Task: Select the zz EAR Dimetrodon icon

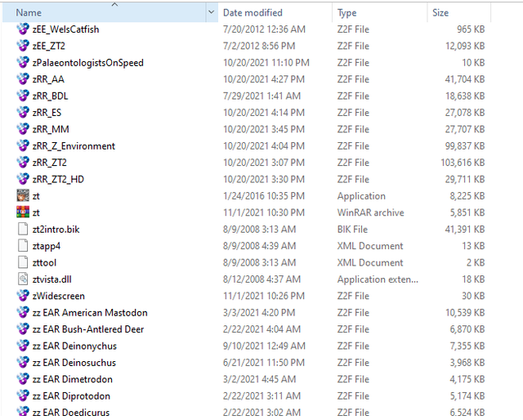Action: click(x=23, y=379)
